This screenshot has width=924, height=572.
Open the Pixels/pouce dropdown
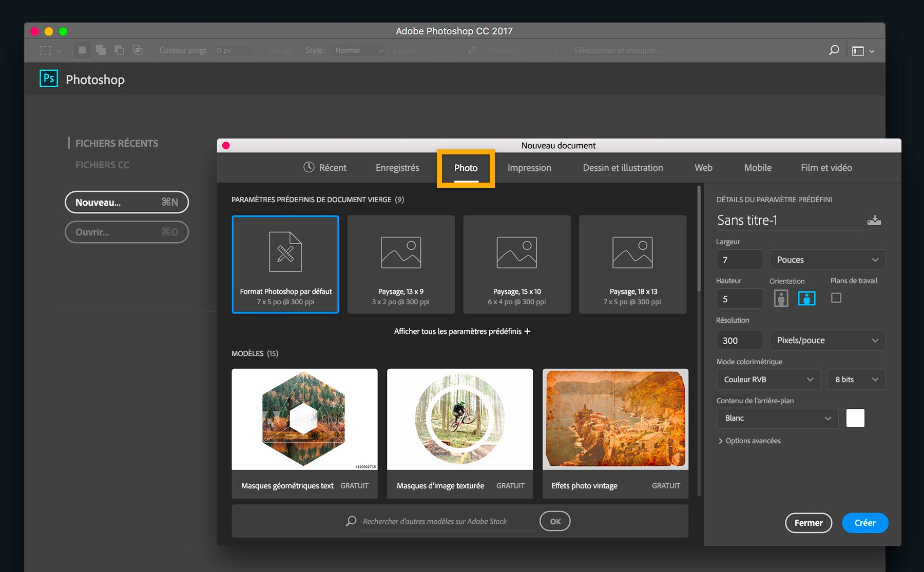(x=827, y=340)
